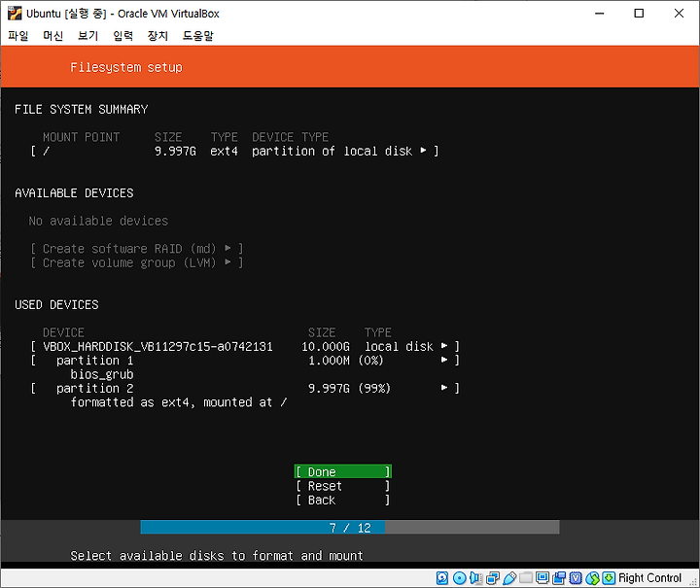700x588 pixels.
Task: Click the shared folders icon in status bar
Action: 526,577
